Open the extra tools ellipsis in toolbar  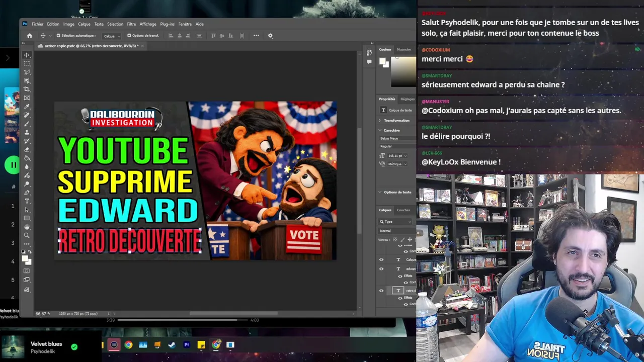(27, 244)
